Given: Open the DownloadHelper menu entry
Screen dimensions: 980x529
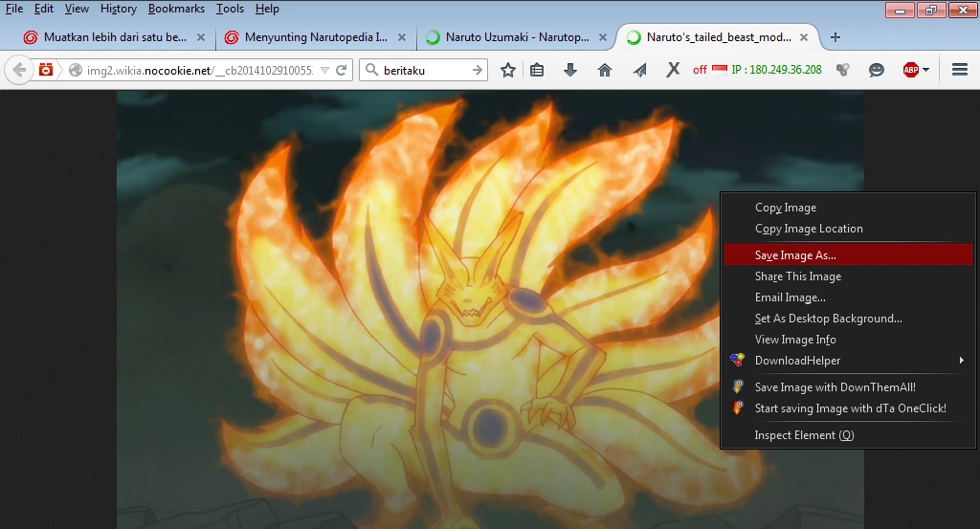Looking at the screenshot, I should 848,361.
